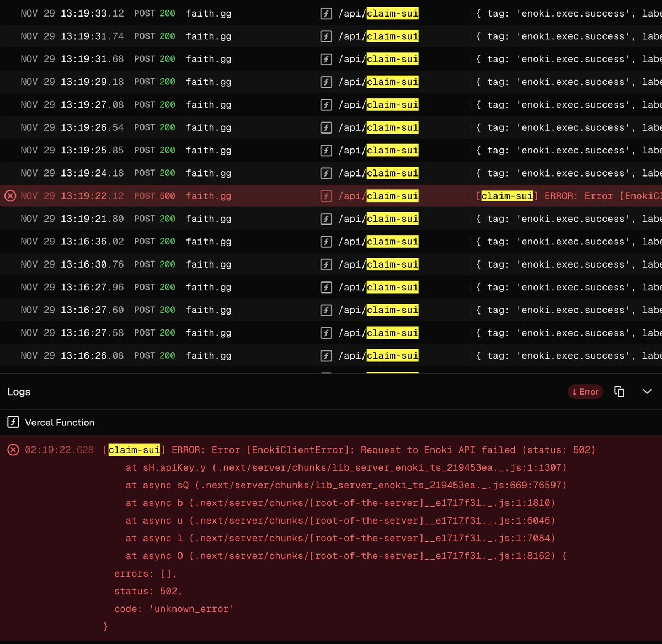The width and height of the screenshot is (662, 644).
Task: Click faith.gg host in 13:19:29.18 row
Action: [x=209, y=82]
